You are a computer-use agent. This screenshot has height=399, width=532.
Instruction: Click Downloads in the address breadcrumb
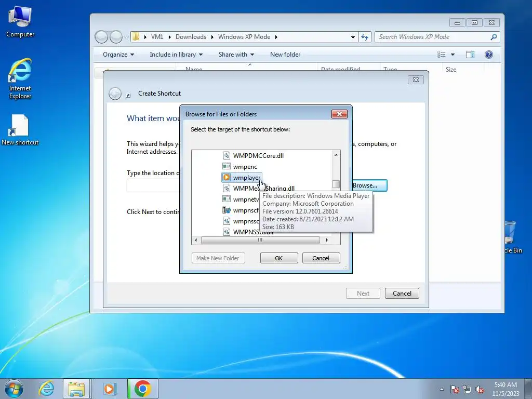[x=191, y=37]
